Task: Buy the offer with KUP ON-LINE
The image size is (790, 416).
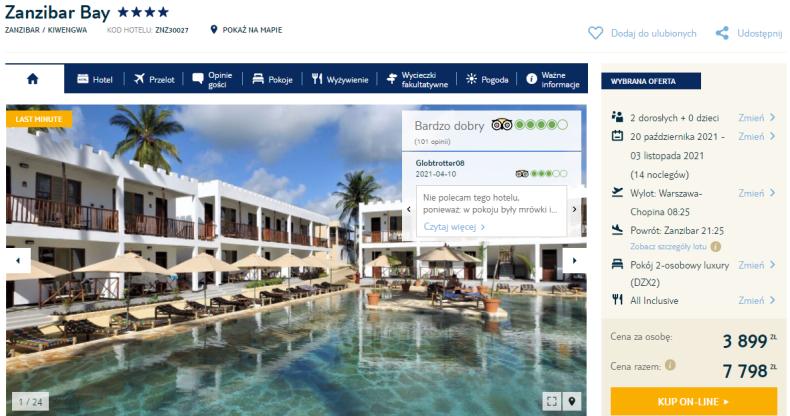Action: click(694, 401)
